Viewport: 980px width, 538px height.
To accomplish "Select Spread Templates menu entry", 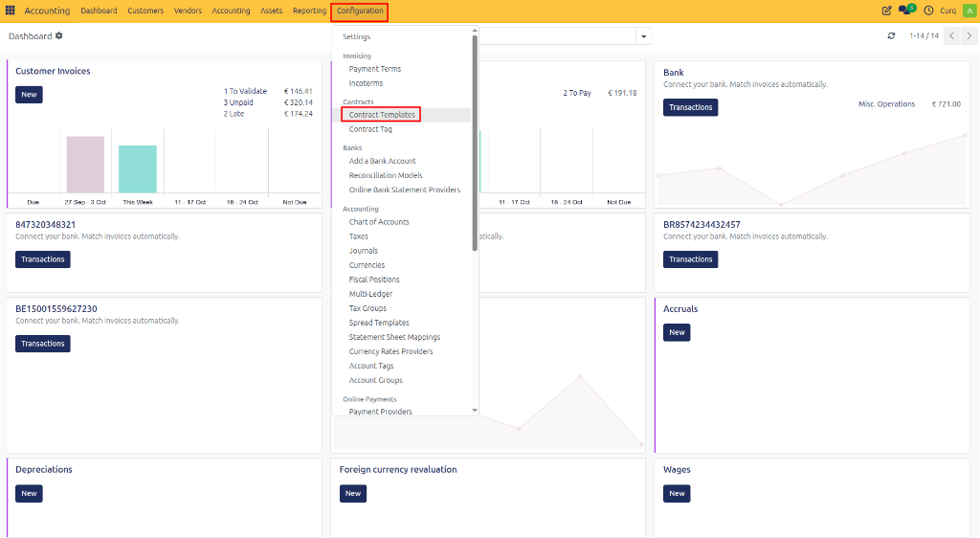I will pyautogui.click(x=379, y=323).
